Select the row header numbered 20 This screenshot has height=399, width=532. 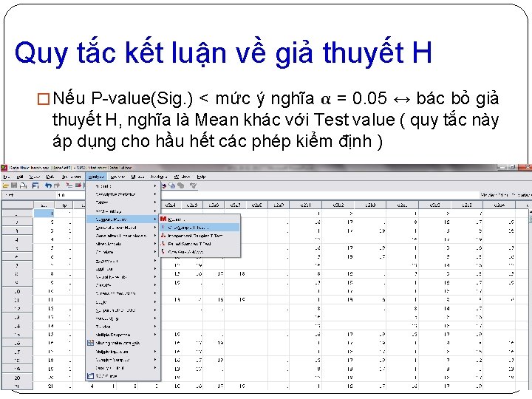(17, 378)
